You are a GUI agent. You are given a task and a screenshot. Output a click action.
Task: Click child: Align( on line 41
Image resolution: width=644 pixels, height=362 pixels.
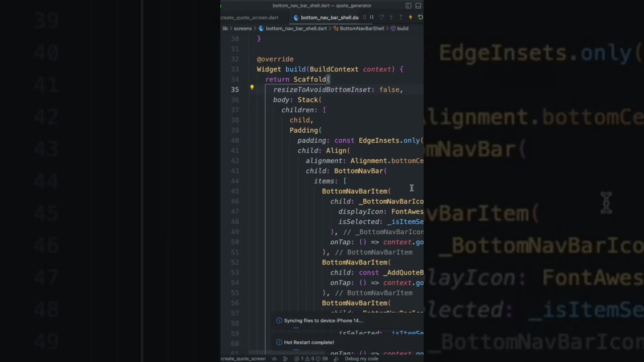[x=324, y=150]
